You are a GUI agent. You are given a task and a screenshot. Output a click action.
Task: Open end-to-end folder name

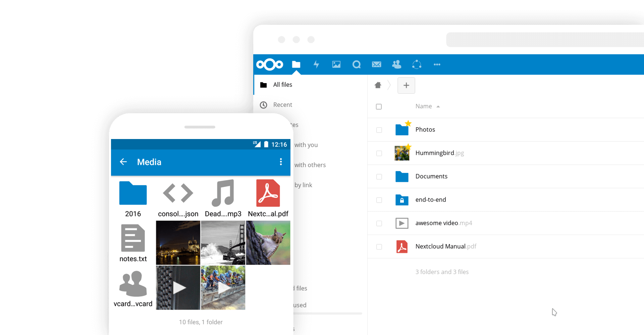pyautogui.click(x=431, y=200)
